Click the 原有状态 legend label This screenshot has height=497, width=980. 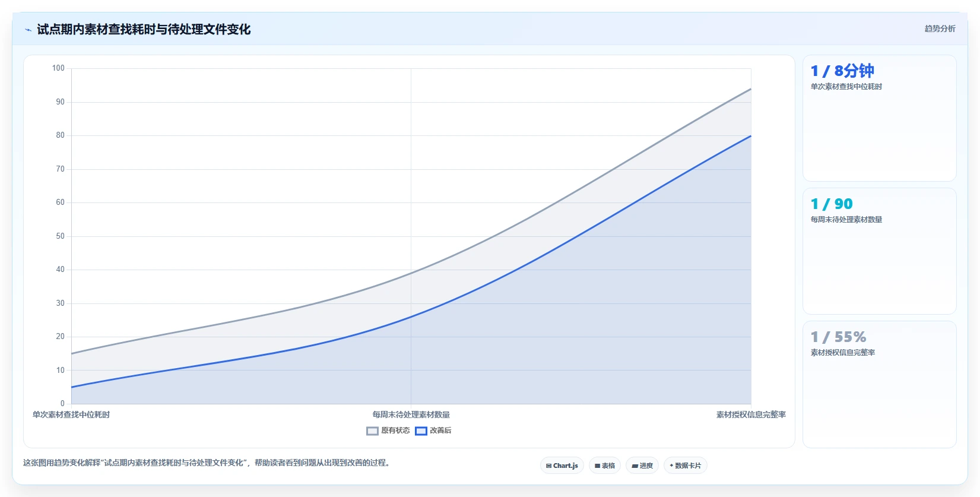point(395,430)
